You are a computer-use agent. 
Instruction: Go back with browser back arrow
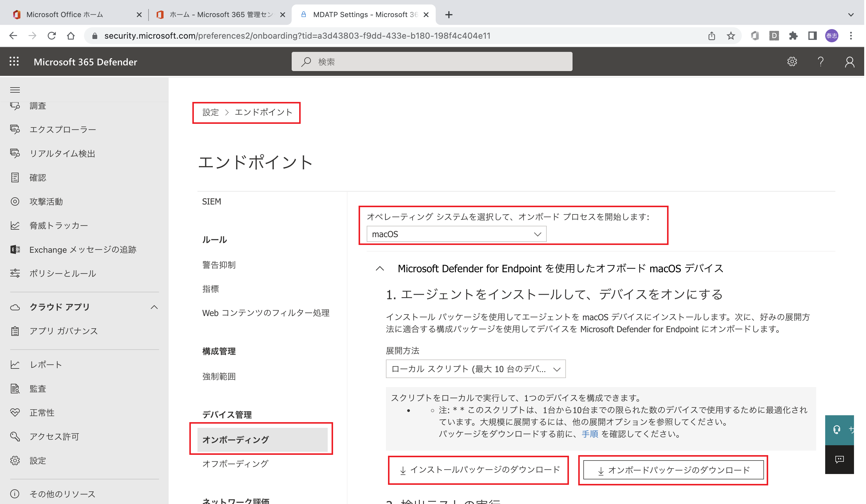(x=14, y=36)
